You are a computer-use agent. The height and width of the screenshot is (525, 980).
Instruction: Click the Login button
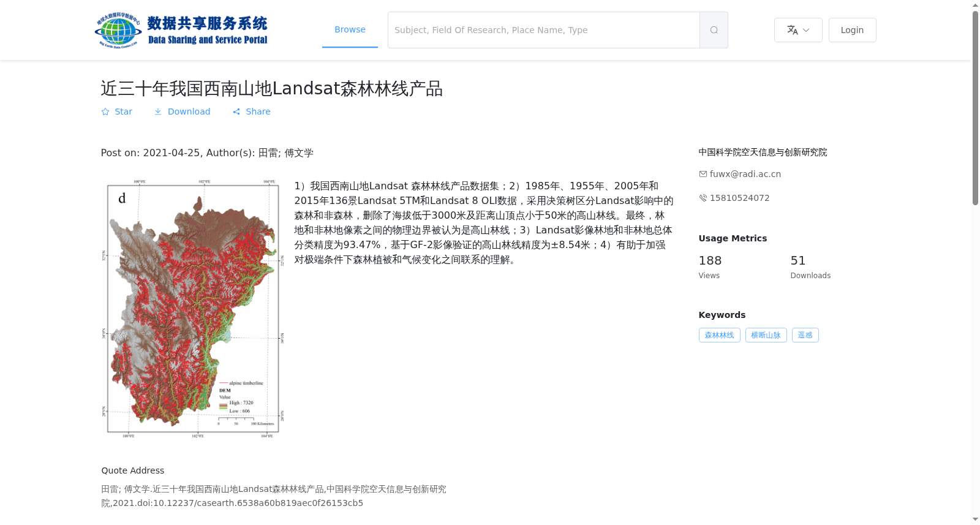852,30
